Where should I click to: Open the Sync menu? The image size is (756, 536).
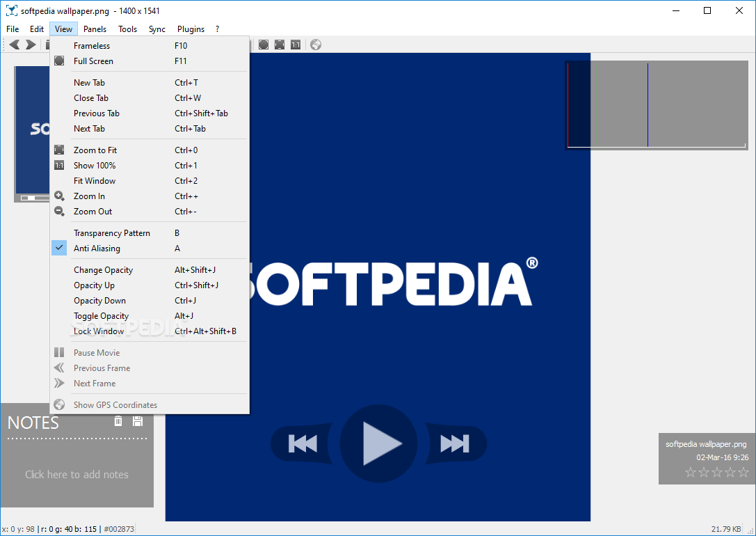[x=157, y=29]
